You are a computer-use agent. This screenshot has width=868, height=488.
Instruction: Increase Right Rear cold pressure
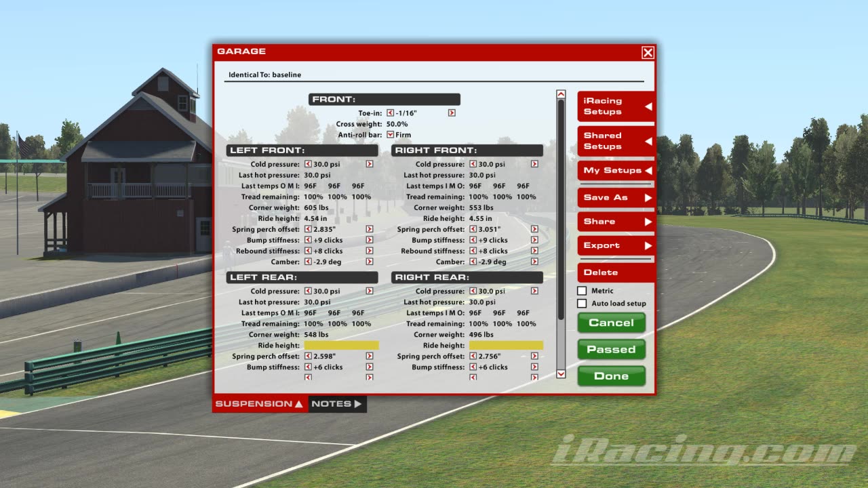click(x=534, y=291)
